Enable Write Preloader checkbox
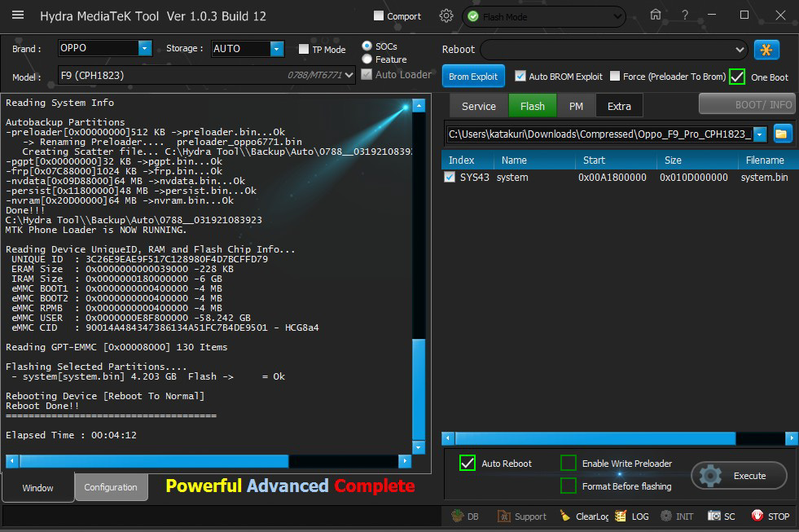This screenshot has height=532, width=799. click(x=569, y=463)
